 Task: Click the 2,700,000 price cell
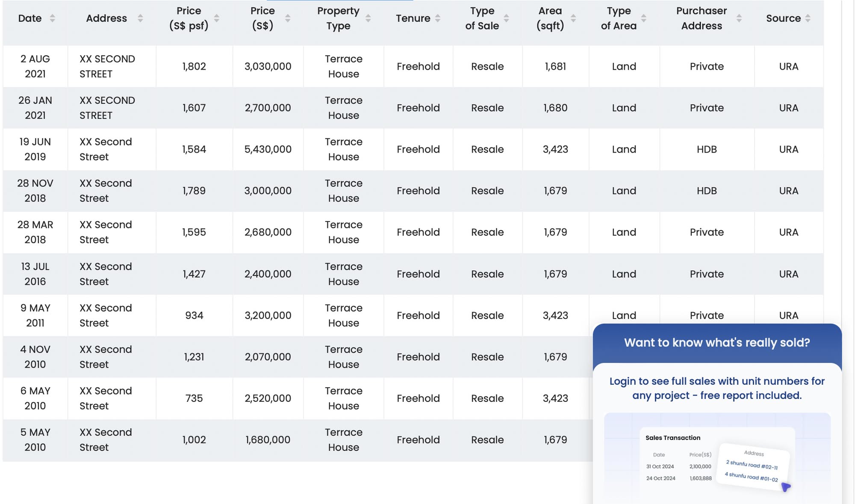tap(268, 108)
